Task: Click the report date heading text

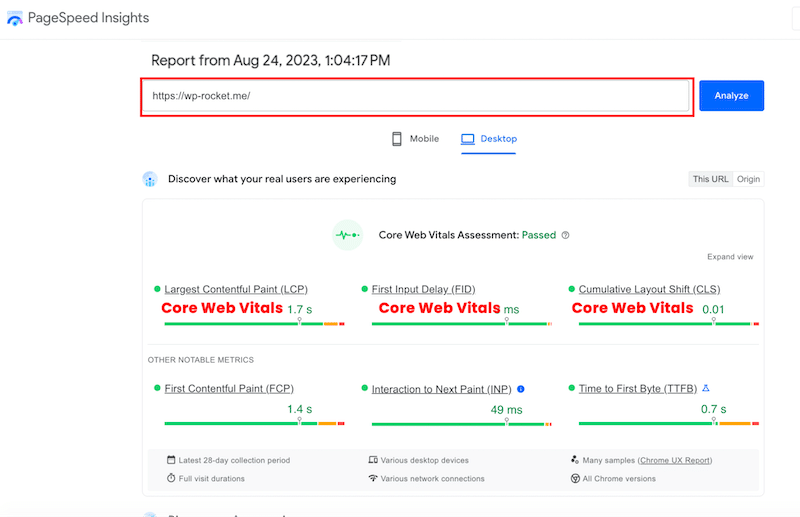Action: [x=270, y=61]
